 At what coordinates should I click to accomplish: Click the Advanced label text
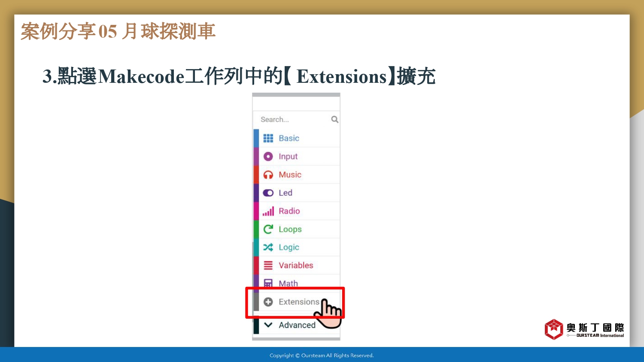coord(297,325)
